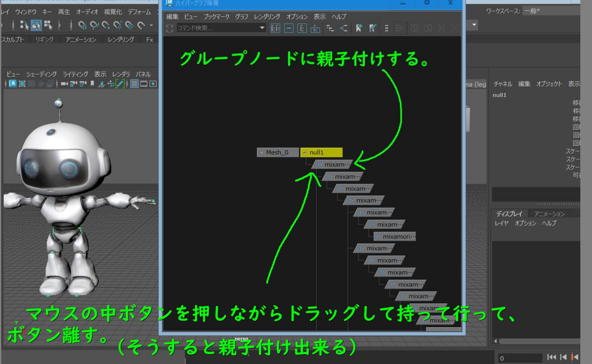Select by hierarchy mode icon in the status line
Image resolution: width=592 pixels, height=364 pixels.
pos(25,25)
